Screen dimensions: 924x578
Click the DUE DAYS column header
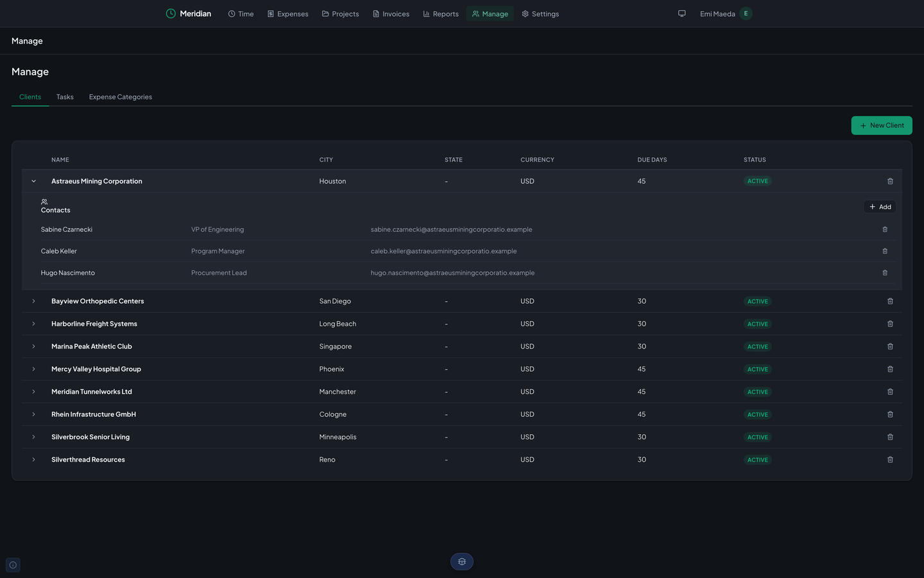click(652, 160)
